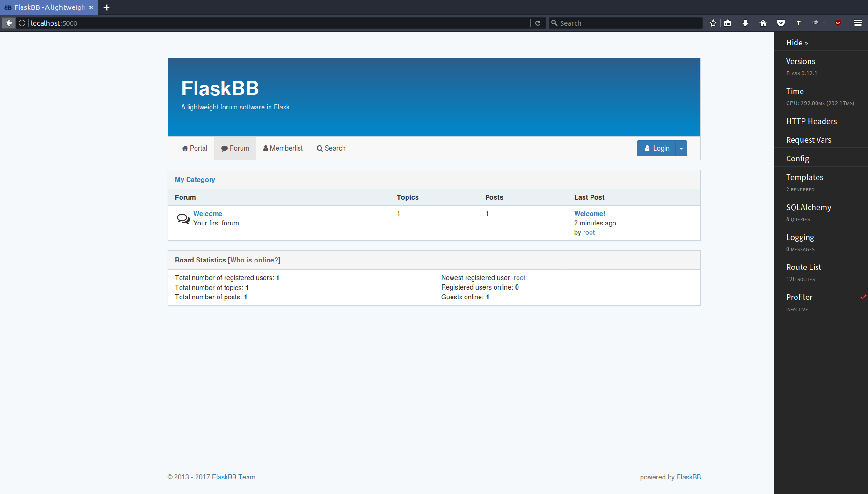This screenshot has height=494, width=868.
Task: Open the root user link under Last Post
Action: 589,232
